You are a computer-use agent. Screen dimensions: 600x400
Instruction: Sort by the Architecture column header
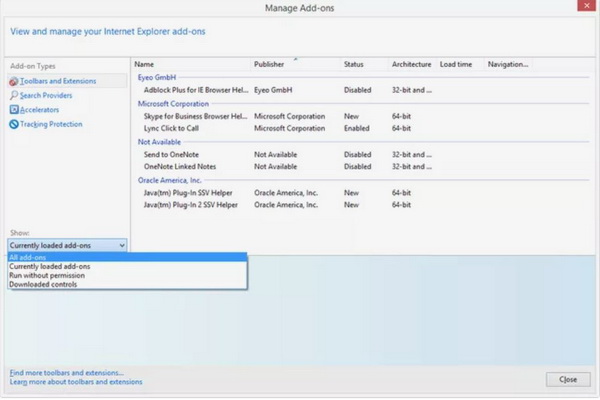coord(412,64)
